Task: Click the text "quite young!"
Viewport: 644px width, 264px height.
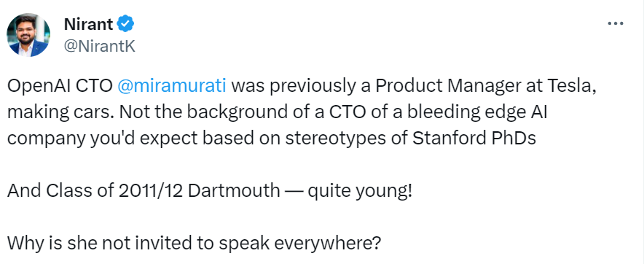Action: point(359,192)
